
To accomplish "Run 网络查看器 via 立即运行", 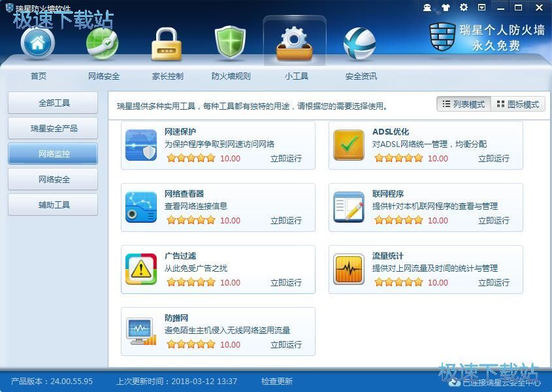I will pyautogui.click(x=286, y=220).
